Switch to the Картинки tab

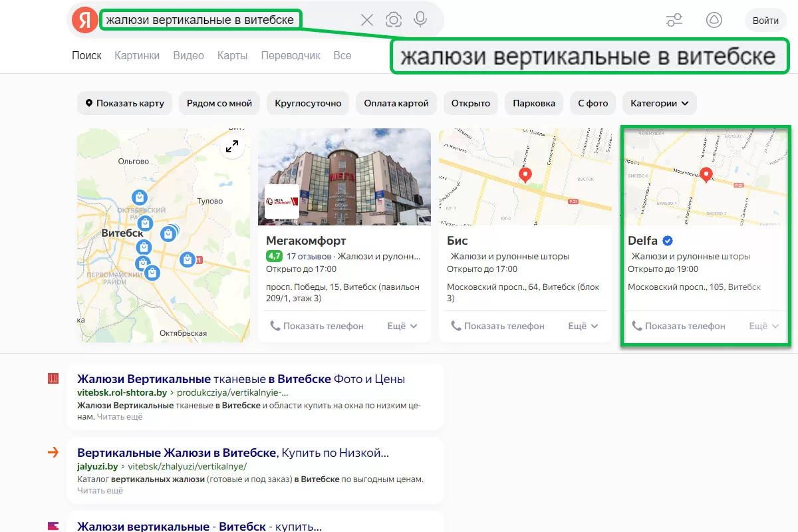click(x=137, y=56)
